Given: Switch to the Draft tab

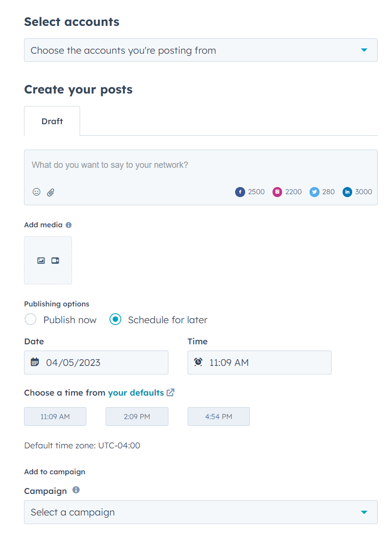Looking at the screenshot, I should (52, 121).
